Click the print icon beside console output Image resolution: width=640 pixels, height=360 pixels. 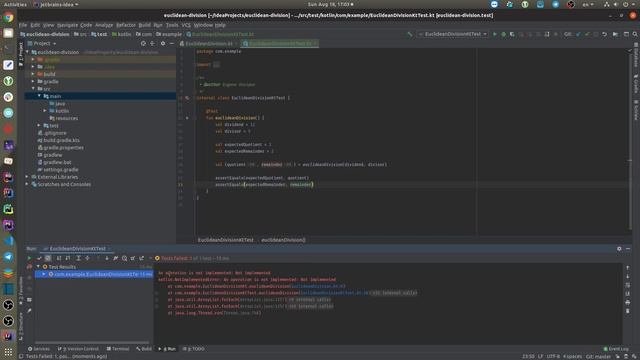coord(627,302)
